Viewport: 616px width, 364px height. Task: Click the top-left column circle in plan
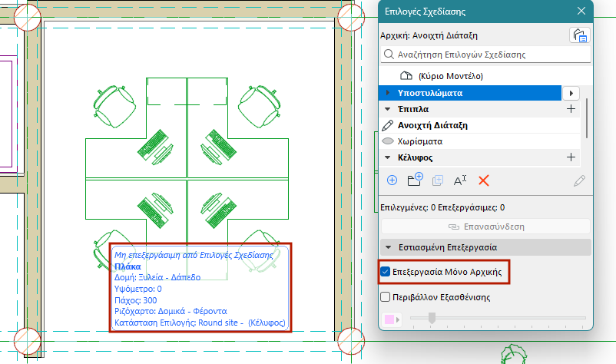(28, 18)
